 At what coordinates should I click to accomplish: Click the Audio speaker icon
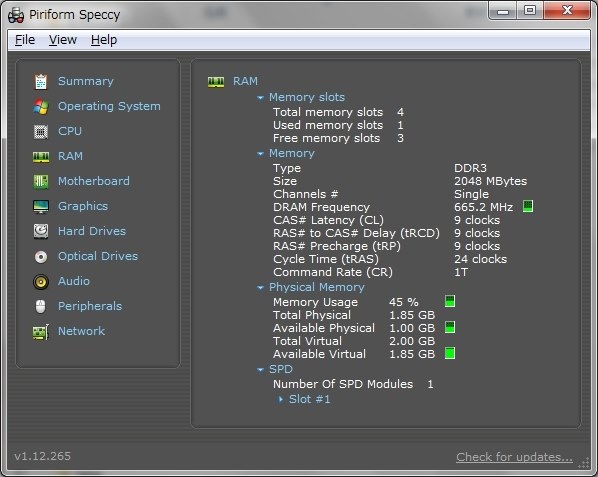(41, 282)
